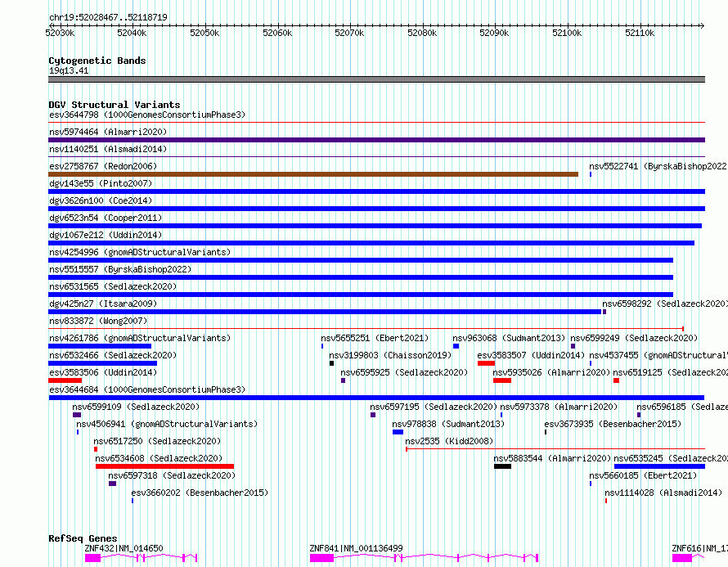Select nsv6531565 Sedlazeck2020 label
Image resolution: width=728 pixels, height=567 pixels.
pyautogui.click(x=113, y=286)
